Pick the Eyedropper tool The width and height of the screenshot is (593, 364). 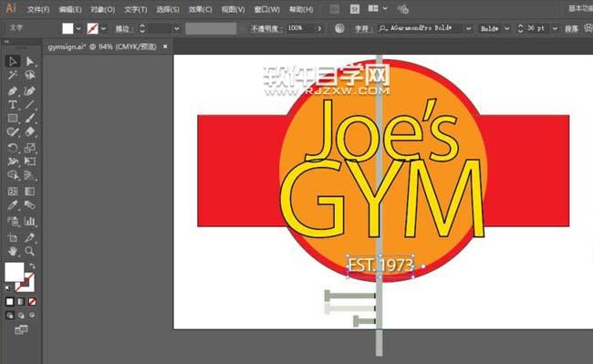(13, 205)
